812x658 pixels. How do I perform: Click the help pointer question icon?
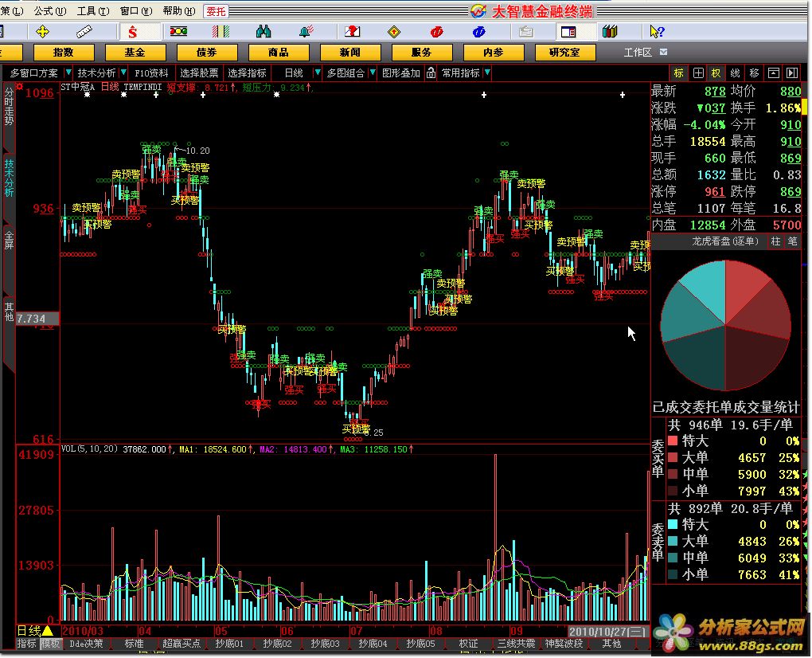coord(657,32)
